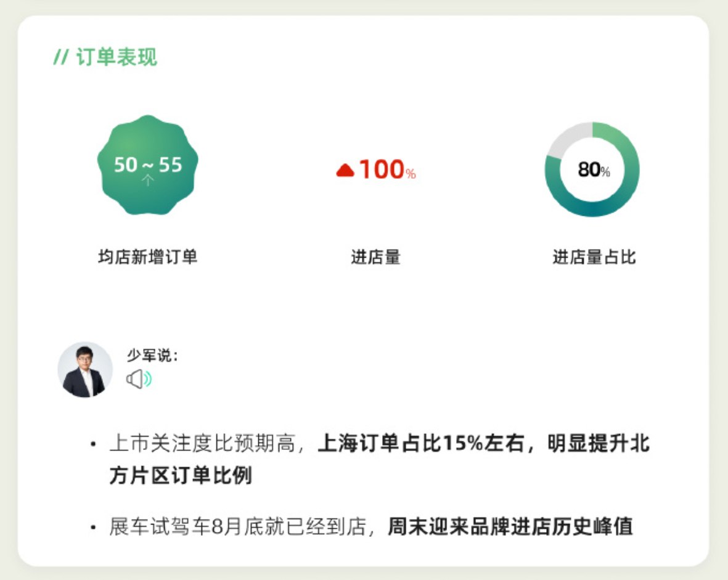Click the 少军说: text label
This screenshot has width=728, height=580.
coord(152,355)
